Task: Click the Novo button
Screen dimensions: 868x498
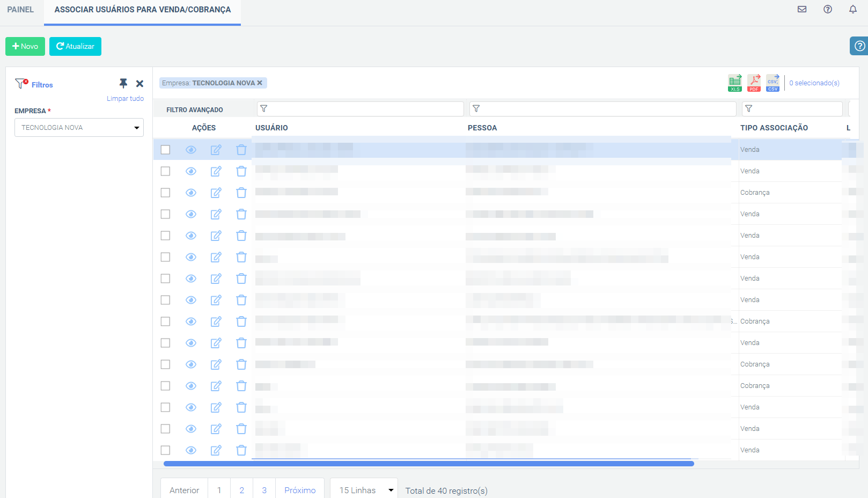Action: tap(25, 46)
